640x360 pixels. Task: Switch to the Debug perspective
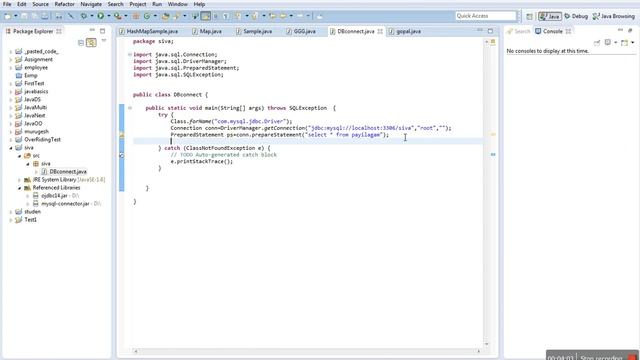coord(576,16)
